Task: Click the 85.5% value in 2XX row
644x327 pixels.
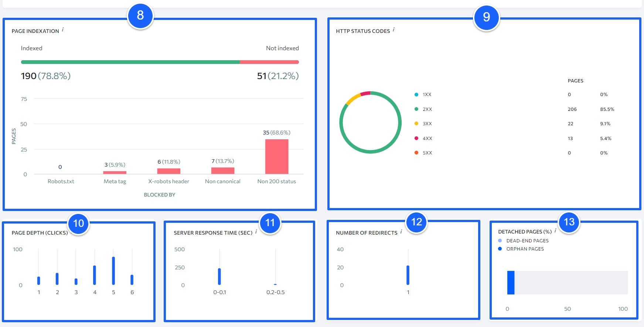Action: pyautogui.click(x=607, y=109)
